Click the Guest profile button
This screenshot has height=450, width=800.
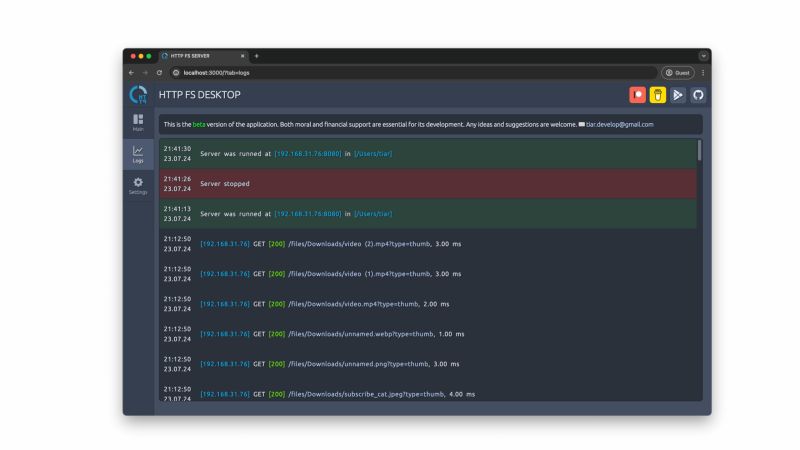point(678,73)
